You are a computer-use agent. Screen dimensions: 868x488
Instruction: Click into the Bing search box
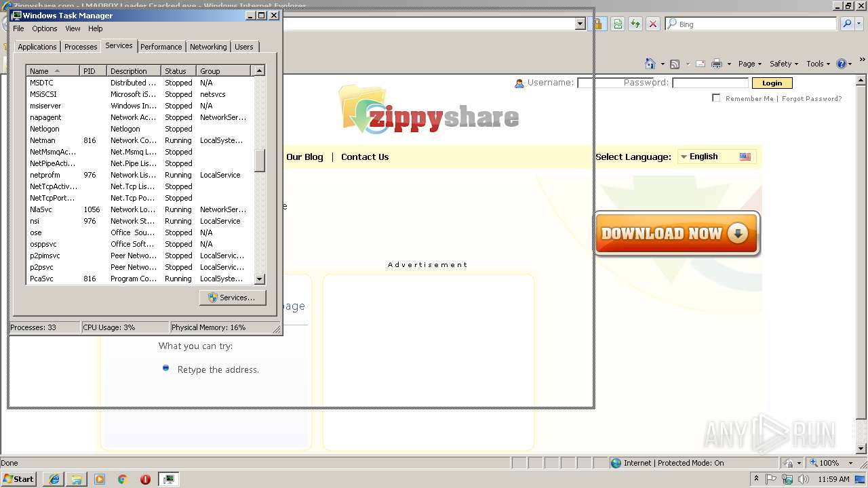pyautogui.click(x=751, y=24)
